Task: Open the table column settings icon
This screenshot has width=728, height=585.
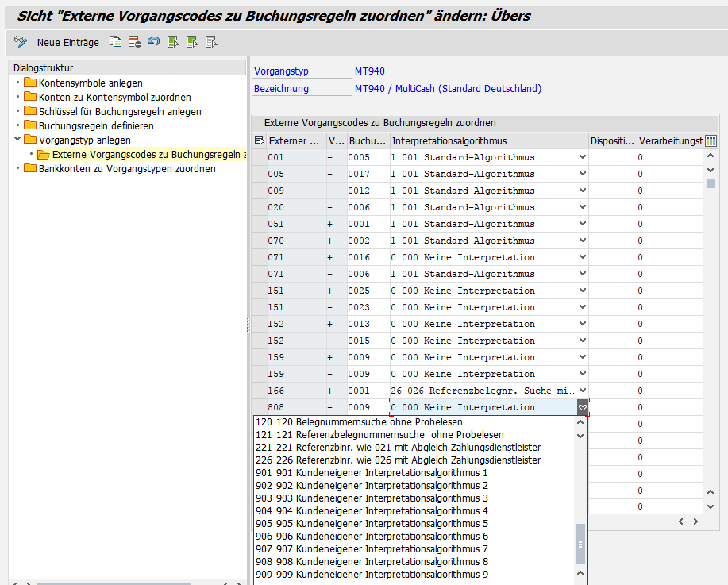Action: [x=711, y=141]
